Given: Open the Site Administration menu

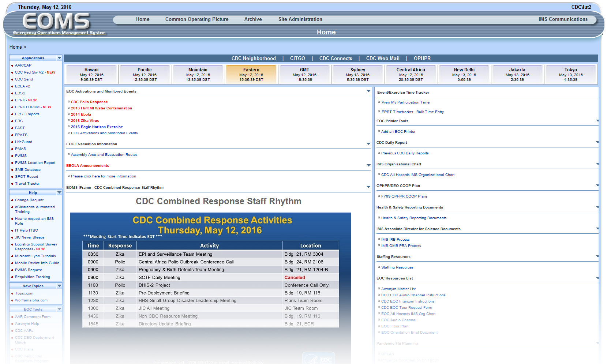Looking at the screenshot, I should 300,19.
